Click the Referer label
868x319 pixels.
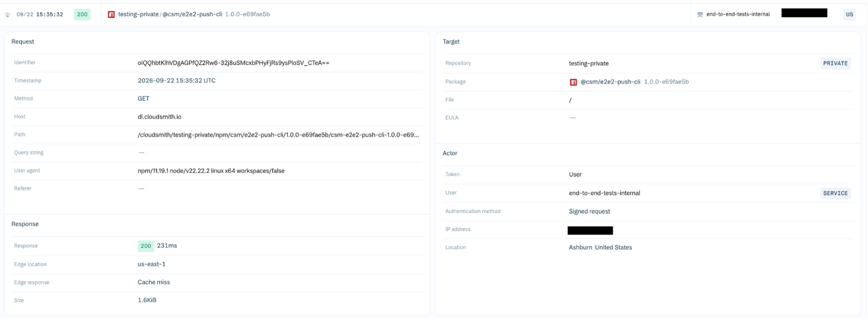tap(23, 188)
